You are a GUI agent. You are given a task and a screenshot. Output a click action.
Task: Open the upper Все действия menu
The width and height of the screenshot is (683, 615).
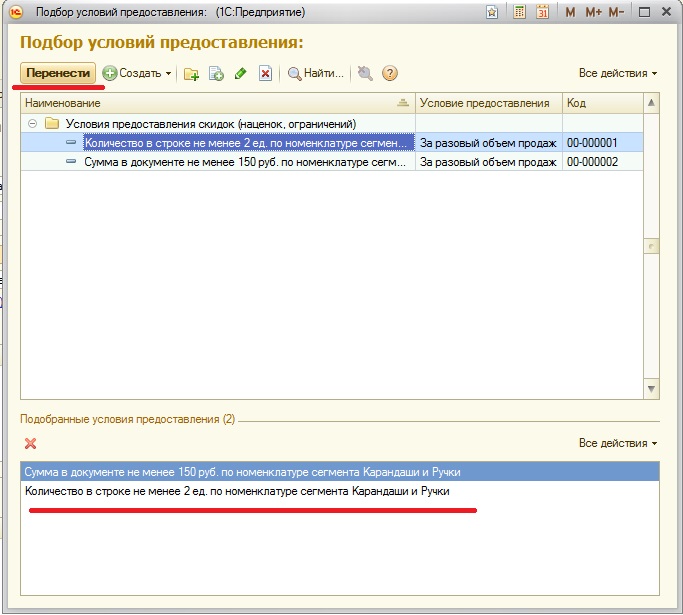coord(618,73)
